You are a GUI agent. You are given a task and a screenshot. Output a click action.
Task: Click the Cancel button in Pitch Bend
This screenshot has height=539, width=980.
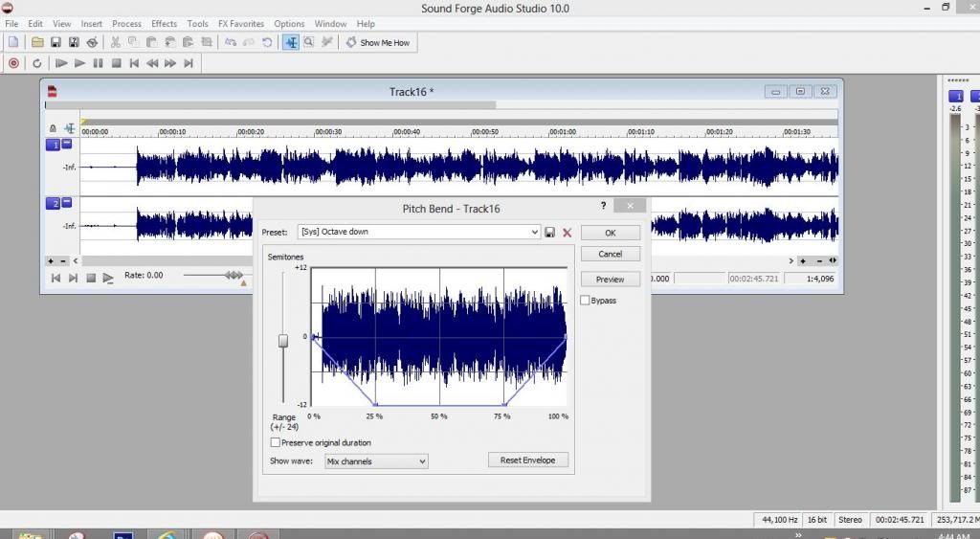611,254
